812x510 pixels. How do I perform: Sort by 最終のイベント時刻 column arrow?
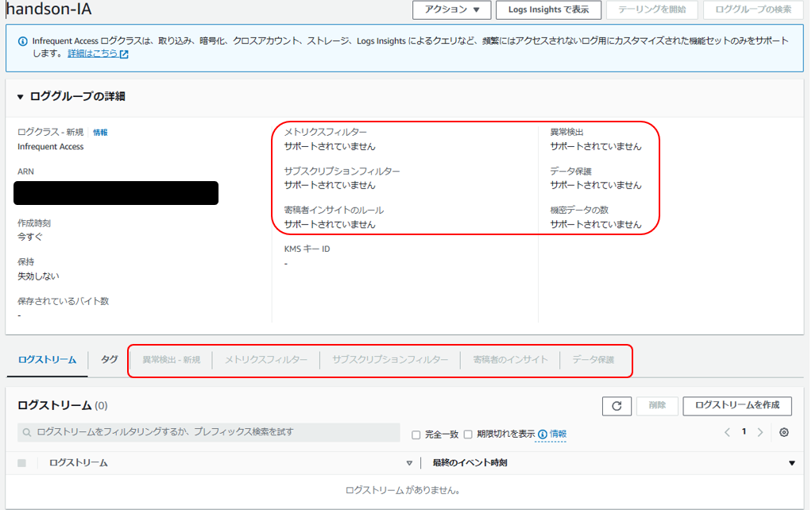(x=792, y=463)
